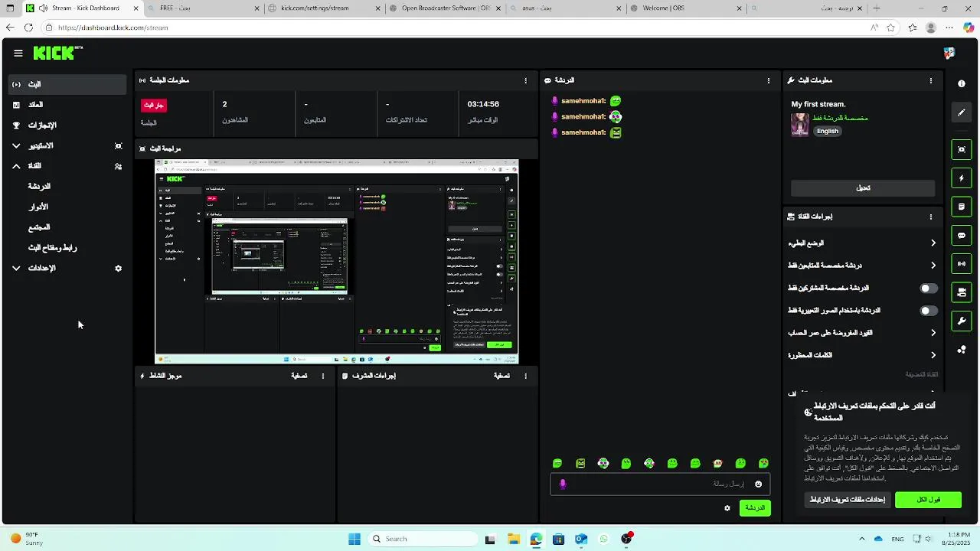The image size is (980, 551).
Task: Click the green-framed document icon in the right toolbar
Action: [962, 207]
